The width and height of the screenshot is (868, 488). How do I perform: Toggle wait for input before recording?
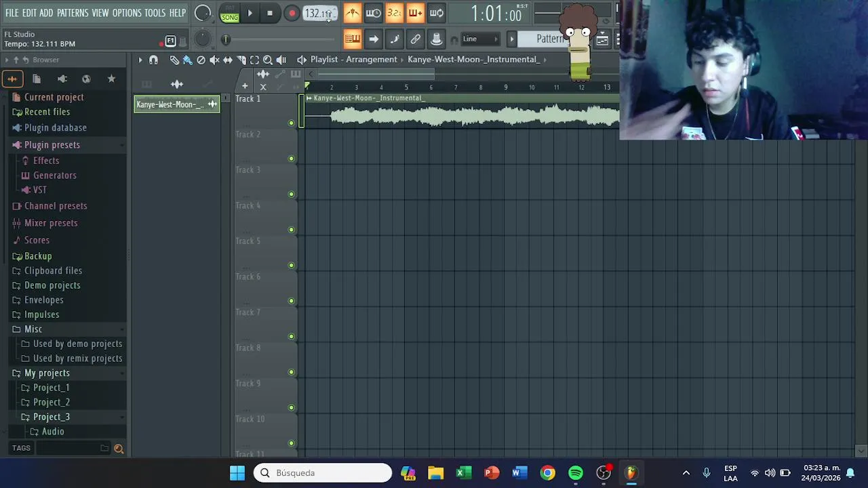coord(373,13)
